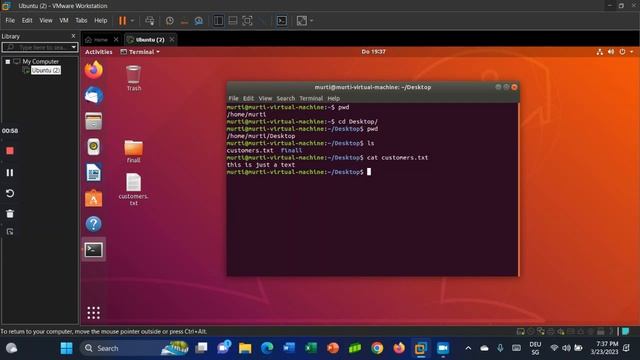Image resolution: width=640 pixels, height=360 pixels.
Task: Close the Ubuntu (2) tab
Action: tap(172, 40)
